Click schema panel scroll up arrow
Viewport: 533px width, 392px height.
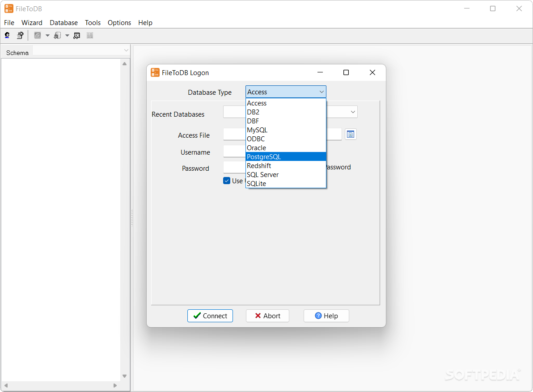[124, 63]
